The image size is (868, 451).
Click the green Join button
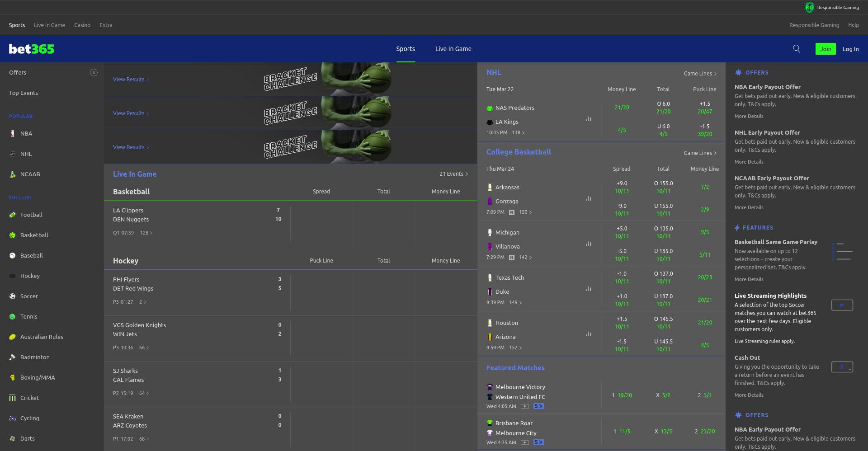pos(826,49)
